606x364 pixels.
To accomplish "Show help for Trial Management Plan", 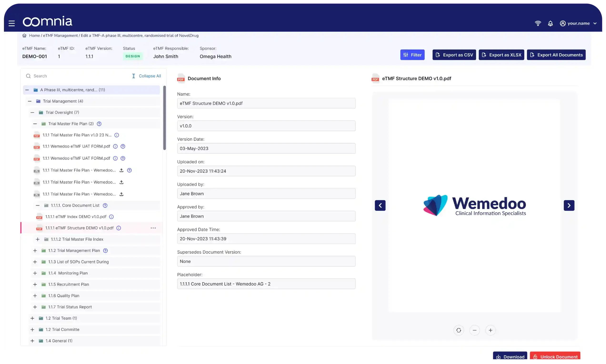I will point(105,251).
